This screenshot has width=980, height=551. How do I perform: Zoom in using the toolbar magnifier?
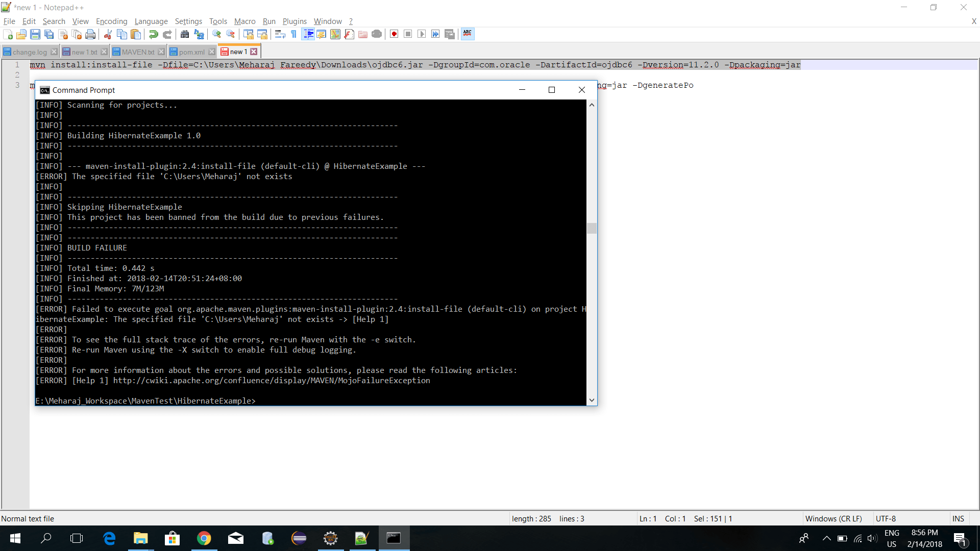(216, 34)
